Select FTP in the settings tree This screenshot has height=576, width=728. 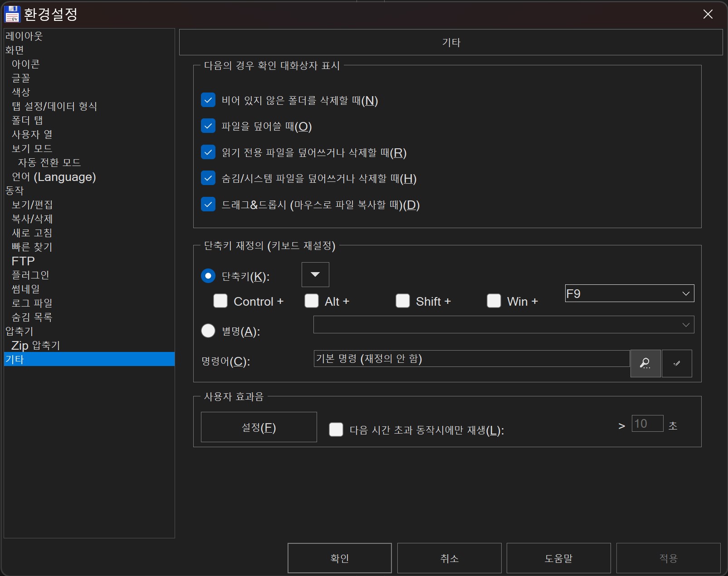[24, 261]
